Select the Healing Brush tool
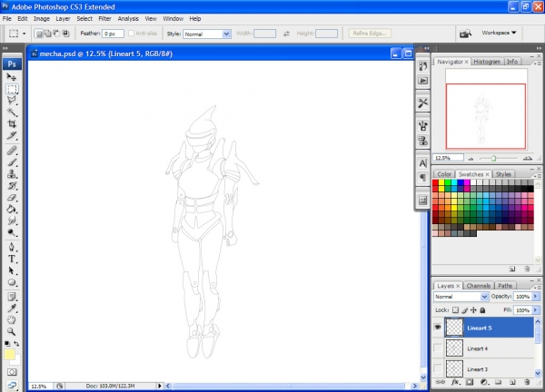This screenshot has height=392, width=545. pyautogui.click(x=12, y=151)
